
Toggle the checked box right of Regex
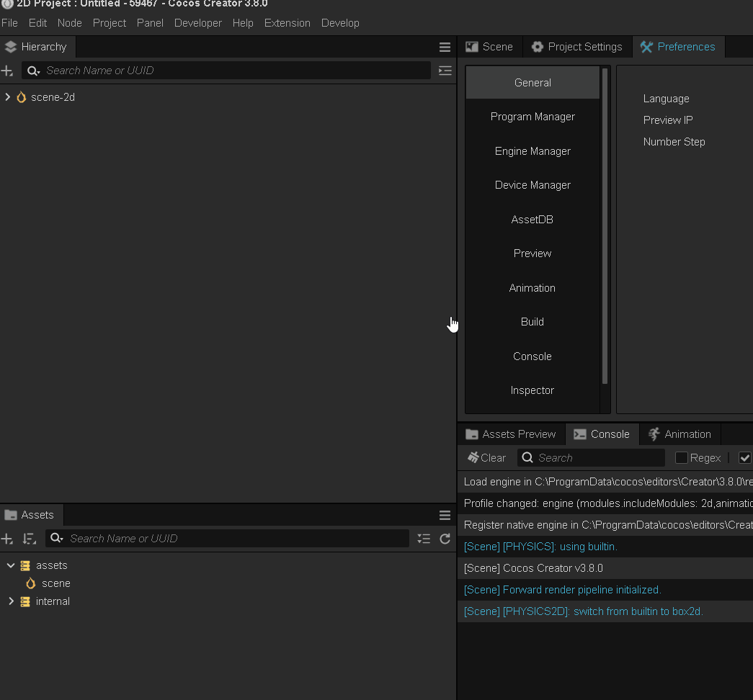click(745, 458)
